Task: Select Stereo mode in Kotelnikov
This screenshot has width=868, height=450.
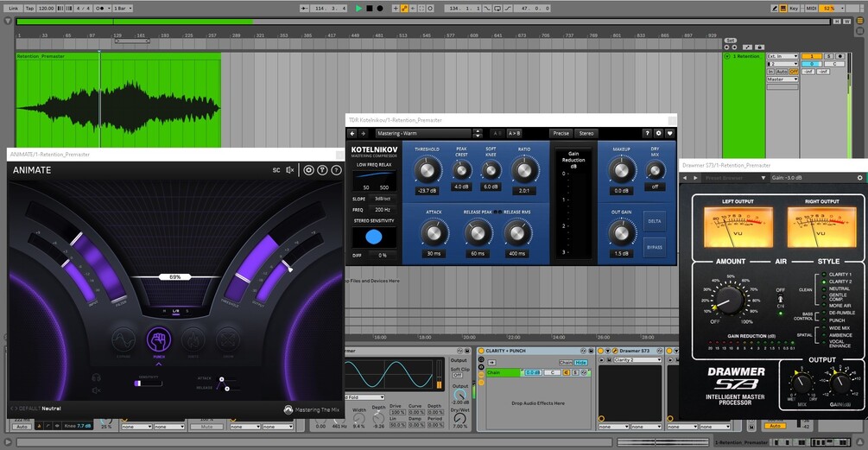Action: click(586, 133)
